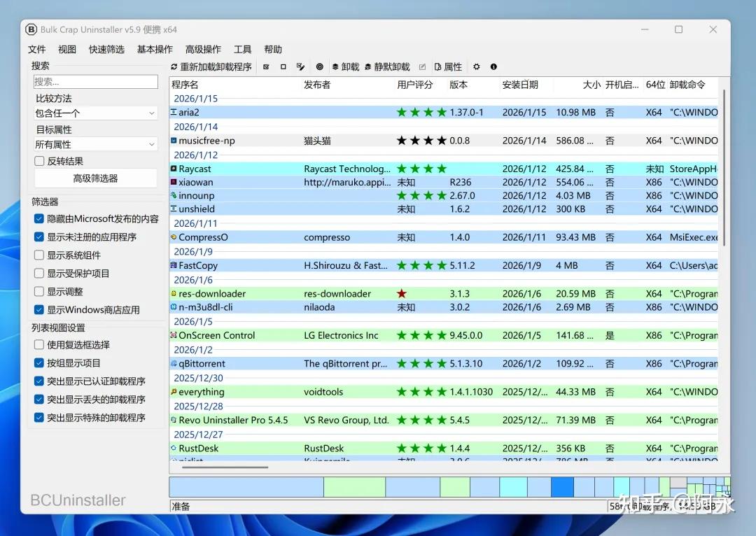Click the target crosshair toolbar icon
This screenshot has width=756, height=536.
319,67
